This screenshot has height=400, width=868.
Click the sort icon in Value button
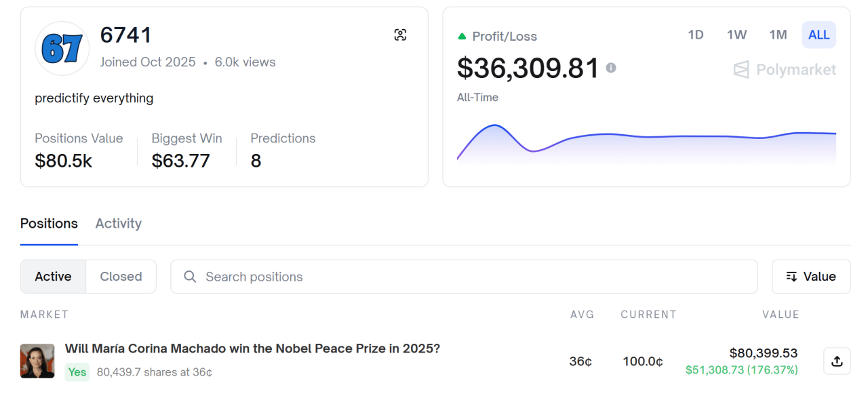tap(791, 277)
